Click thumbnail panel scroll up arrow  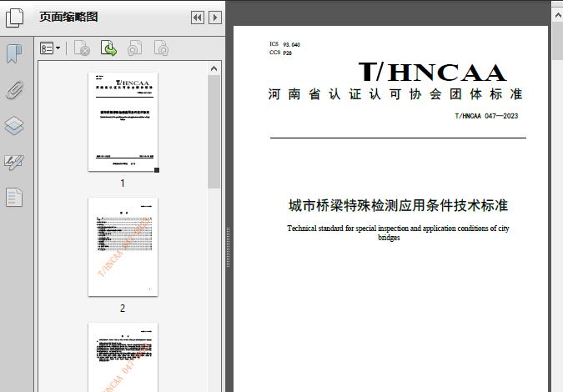tap(214, 68)
